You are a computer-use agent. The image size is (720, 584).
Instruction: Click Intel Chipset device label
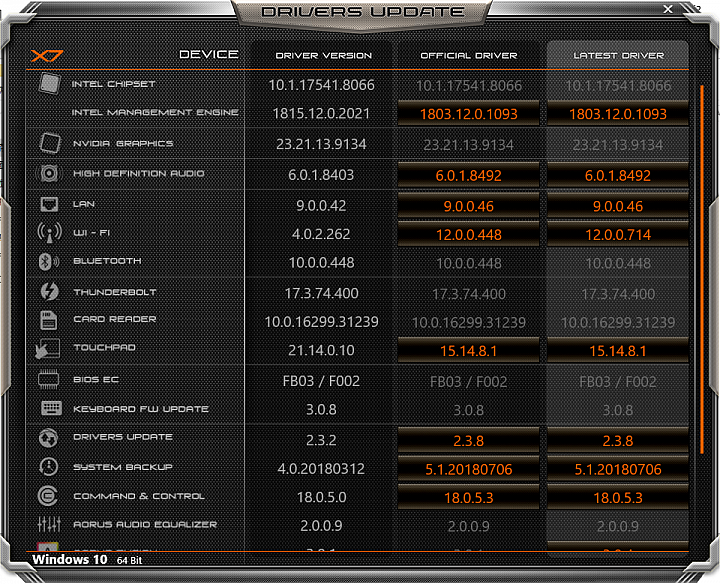point(113,84)
